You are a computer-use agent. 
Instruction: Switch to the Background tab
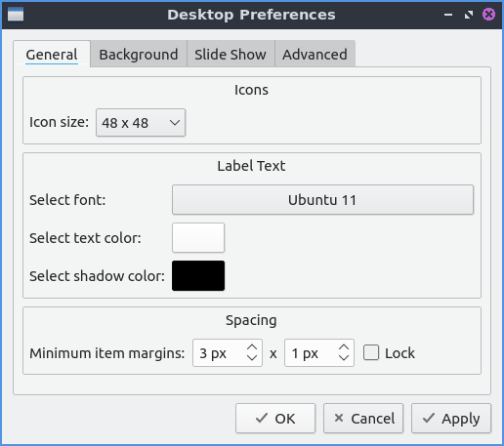(x=139, y=55)
